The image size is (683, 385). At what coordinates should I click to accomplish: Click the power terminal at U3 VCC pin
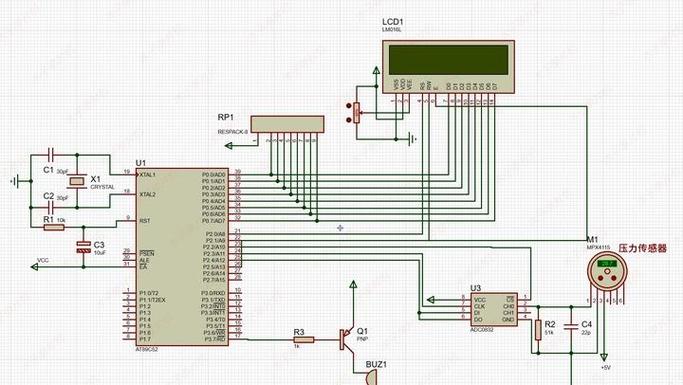click(x=430, y=300)
